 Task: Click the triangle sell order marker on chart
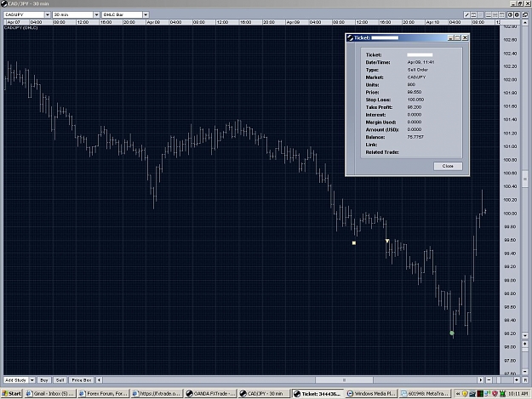point(387,241)
